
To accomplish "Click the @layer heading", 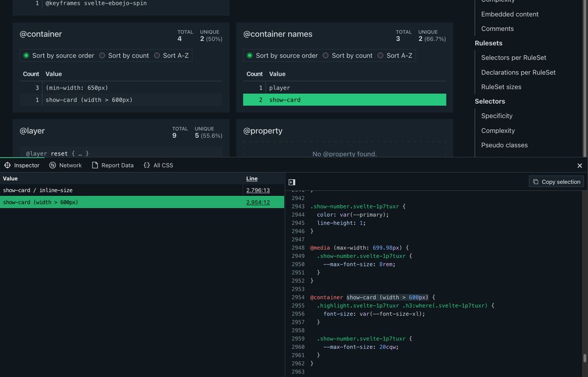I will point(32,131).
